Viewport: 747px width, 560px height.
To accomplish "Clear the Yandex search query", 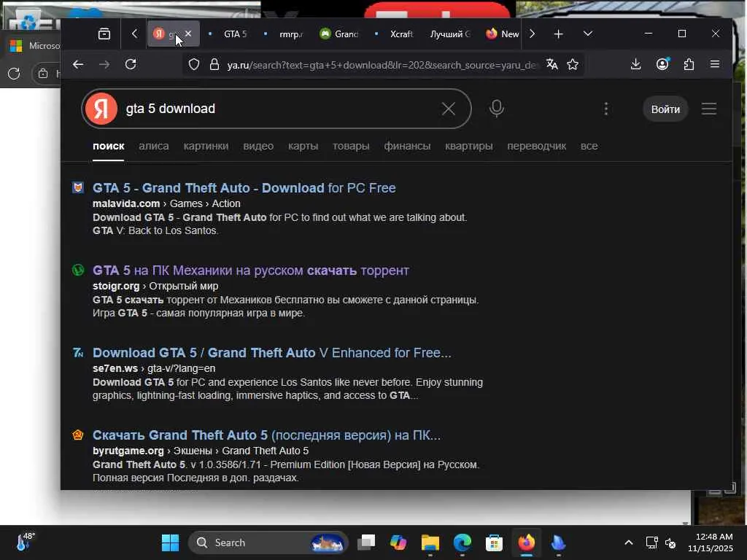I will [449, 109].
